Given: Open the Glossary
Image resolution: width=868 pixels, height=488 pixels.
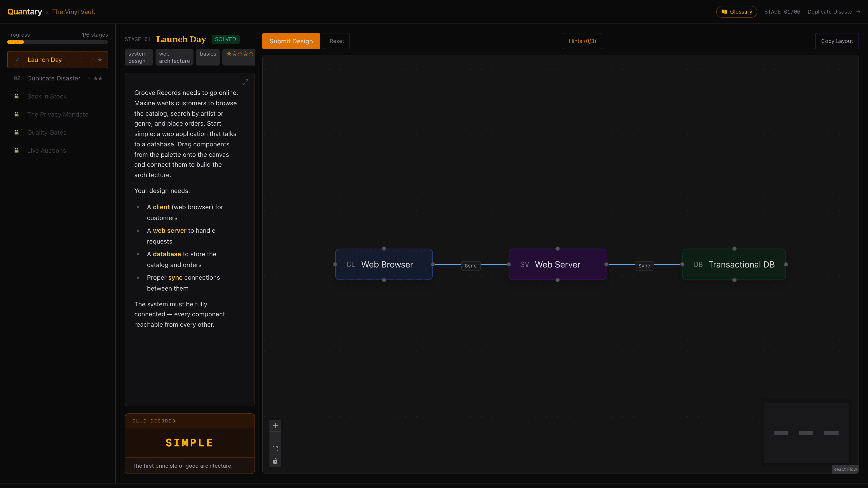Looking at the screenshot, I should 736,12.
